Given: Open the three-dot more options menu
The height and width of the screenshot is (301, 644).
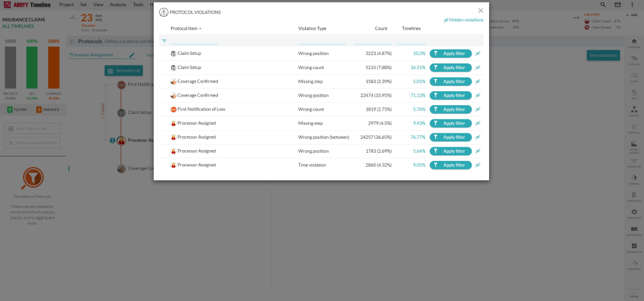Looking at the screenshot, I should [x=632, y=5].
